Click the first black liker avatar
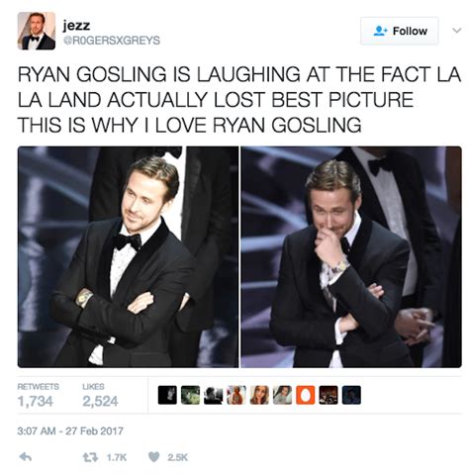Viewport: 469px width, 476px height. click(167, 395)
